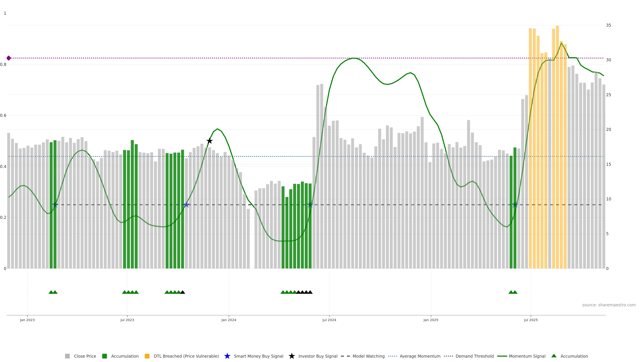Click the green triangle in Accumulation legend
Image resolution: width=644 pixels, height=362 pixels.
554,356
